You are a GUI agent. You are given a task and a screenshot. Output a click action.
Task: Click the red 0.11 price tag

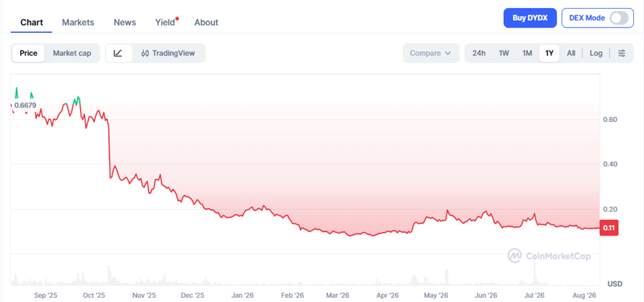coord(610,228)
